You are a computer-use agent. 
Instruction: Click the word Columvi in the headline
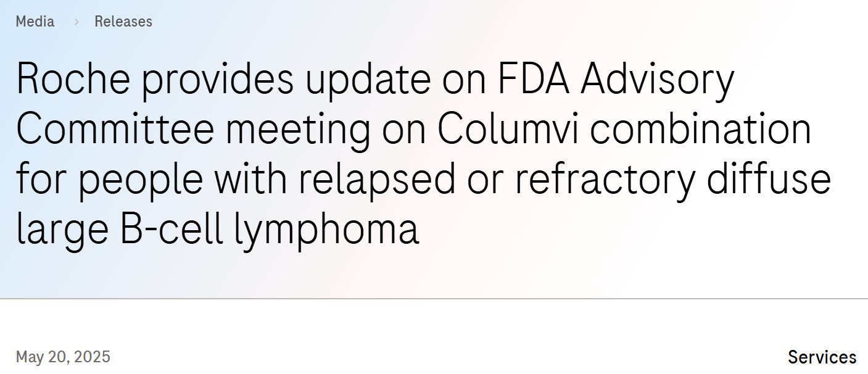[x=506, y=130]
